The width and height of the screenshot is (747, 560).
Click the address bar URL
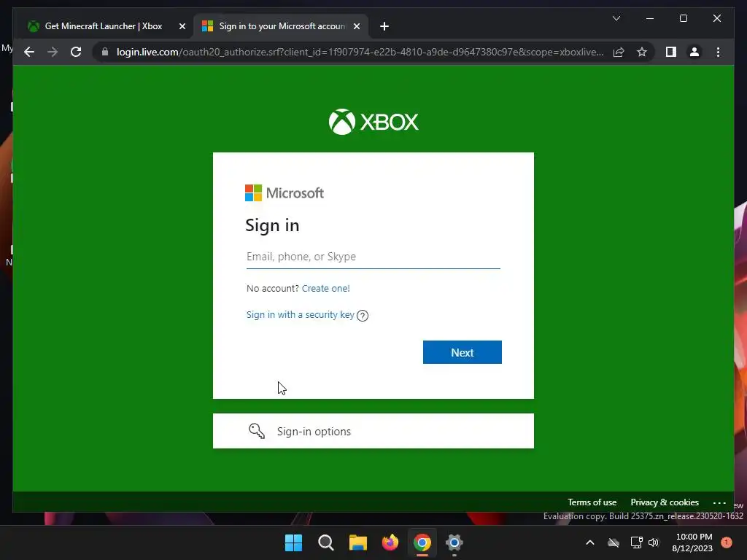(x=360, y=52)
